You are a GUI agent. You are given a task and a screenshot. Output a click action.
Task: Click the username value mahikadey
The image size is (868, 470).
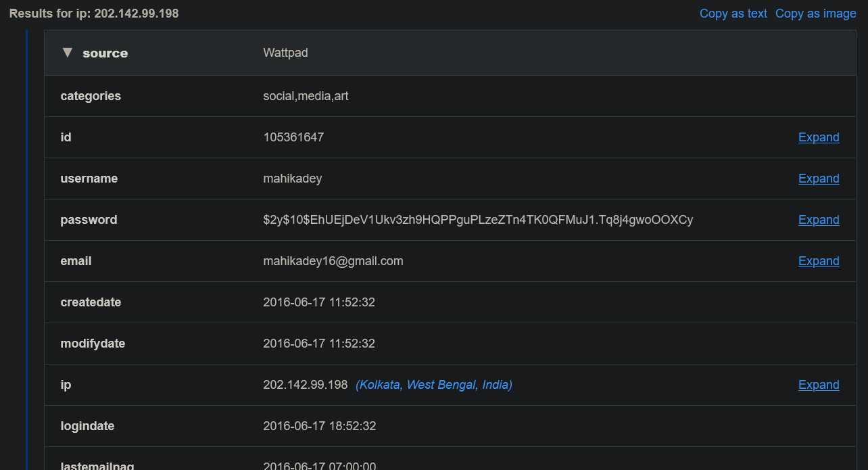(293, 179)
